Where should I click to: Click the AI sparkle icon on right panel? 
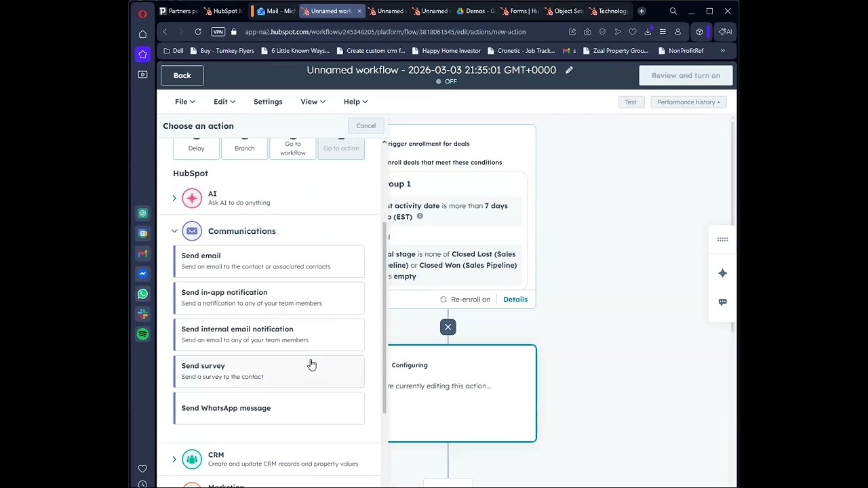tap(722, 273)
